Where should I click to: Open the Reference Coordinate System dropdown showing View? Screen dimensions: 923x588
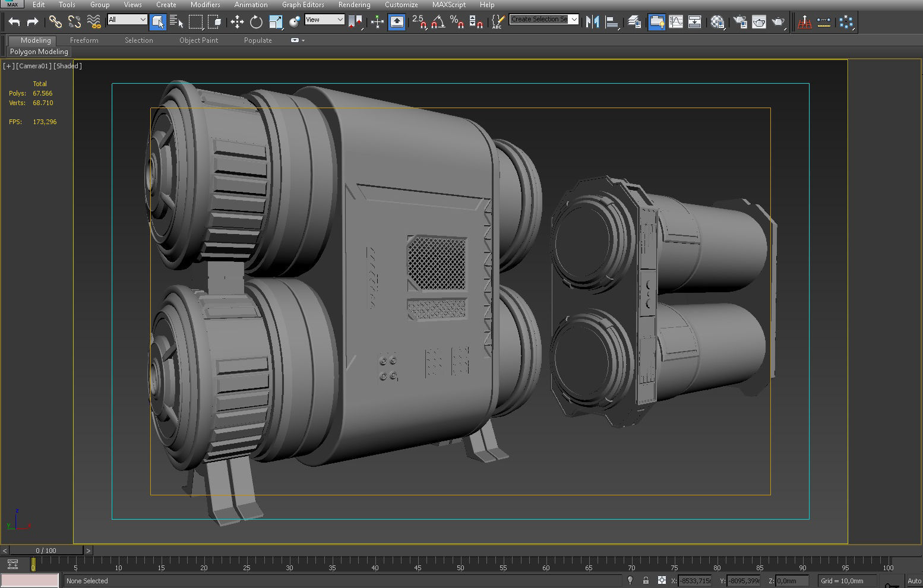tap(324, 19)
